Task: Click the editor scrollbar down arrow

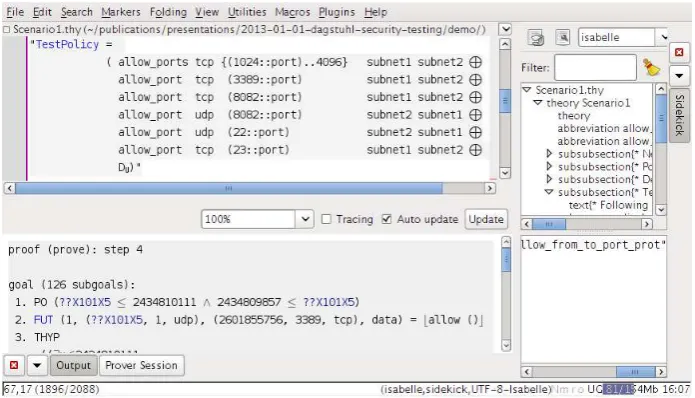Action: (x=505, y=172)
